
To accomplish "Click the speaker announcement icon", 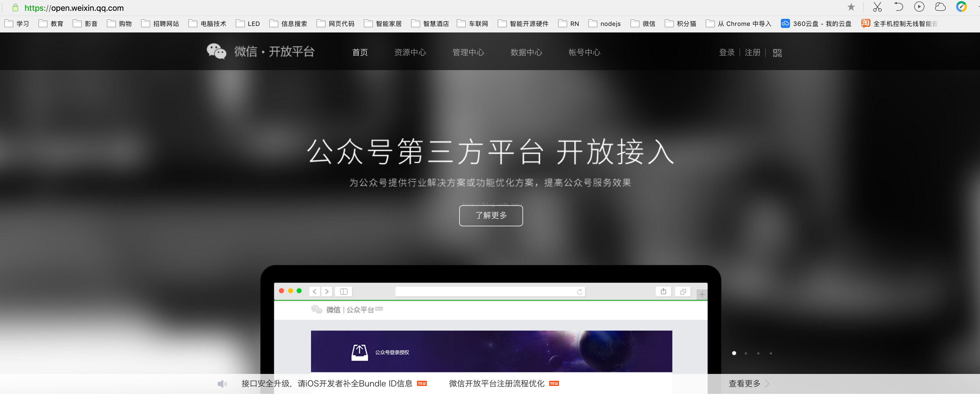I will click(x=222, y=384).
